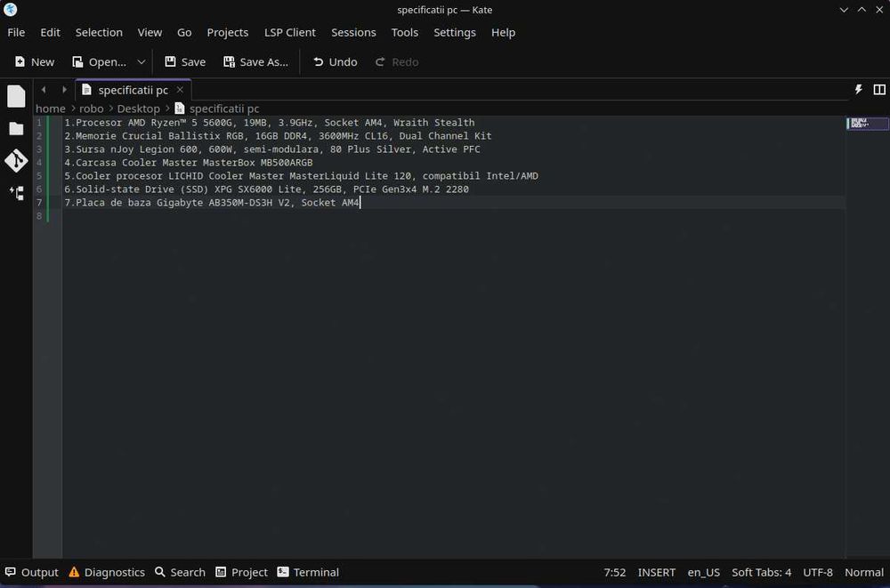Click the 7:52 cursor position indicator

pos(615,572)
